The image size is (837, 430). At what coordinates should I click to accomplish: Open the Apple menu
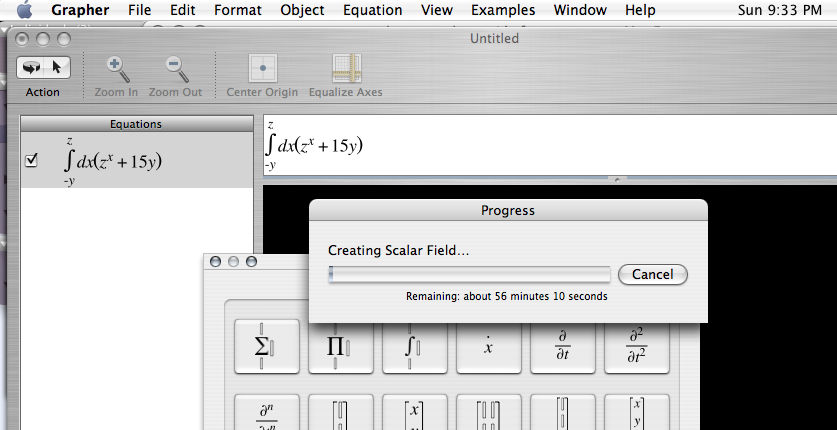[x=24, y=10]
